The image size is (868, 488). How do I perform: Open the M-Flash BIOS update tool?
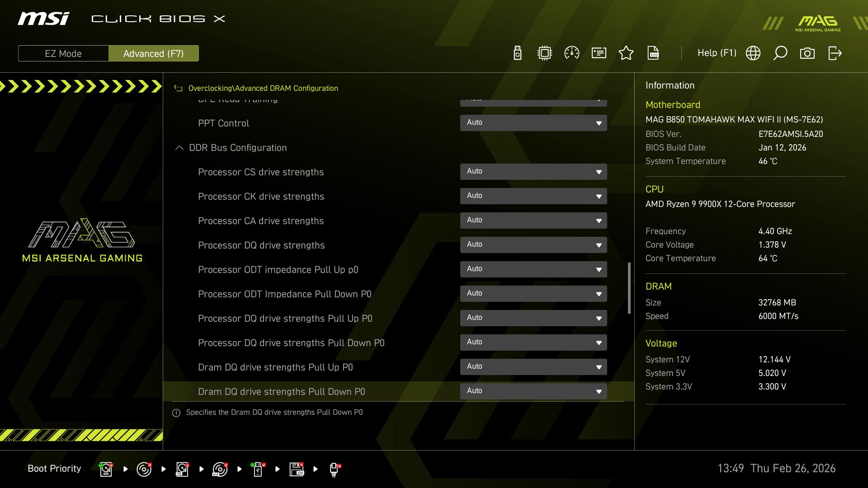point(517,53)
